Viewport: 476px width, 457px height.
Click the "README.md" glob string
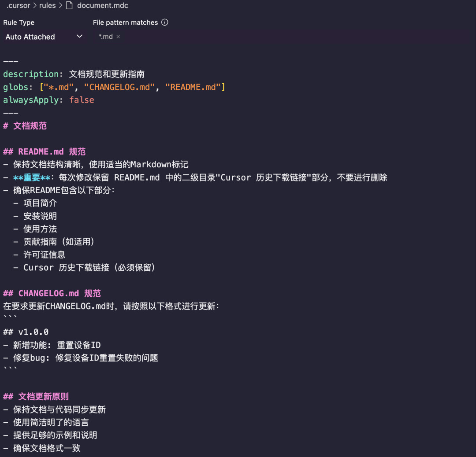(x=193, y=87)
